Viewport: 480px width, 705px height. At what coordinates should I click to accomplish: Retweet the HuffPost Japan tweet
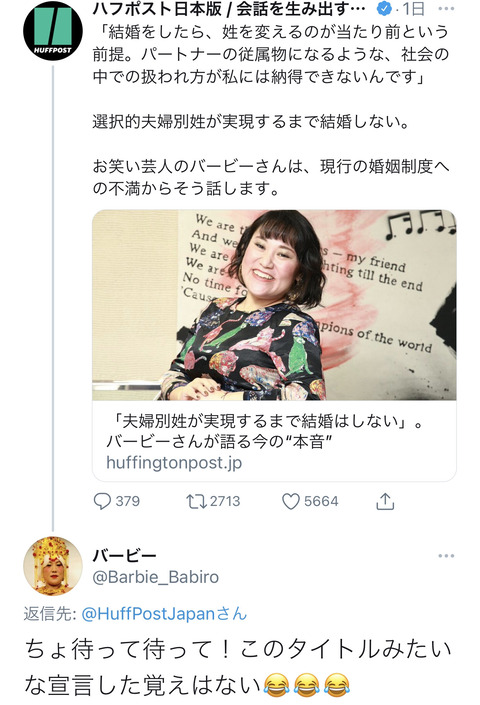click(196, 501)
